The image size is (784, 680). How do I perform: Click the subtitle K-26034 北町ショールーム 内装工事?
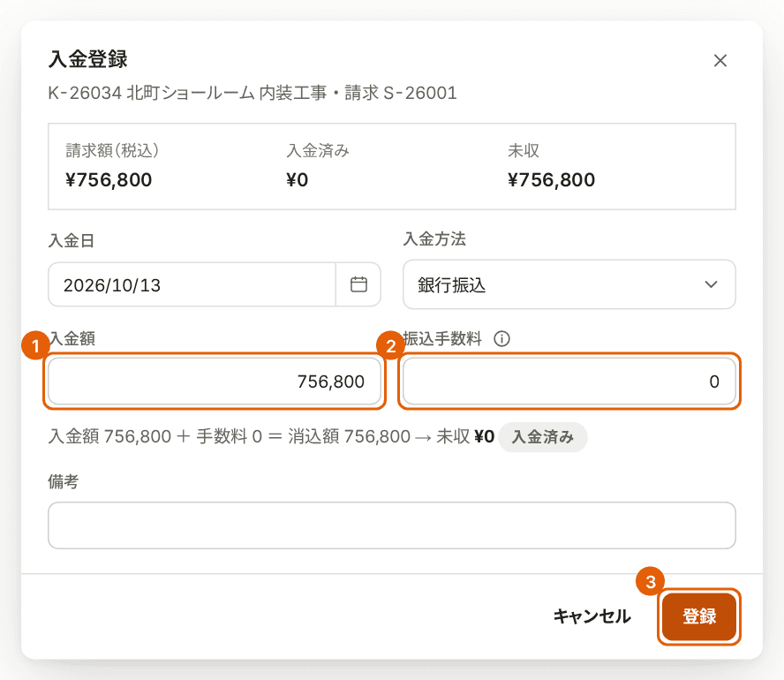tap(187, 93)
